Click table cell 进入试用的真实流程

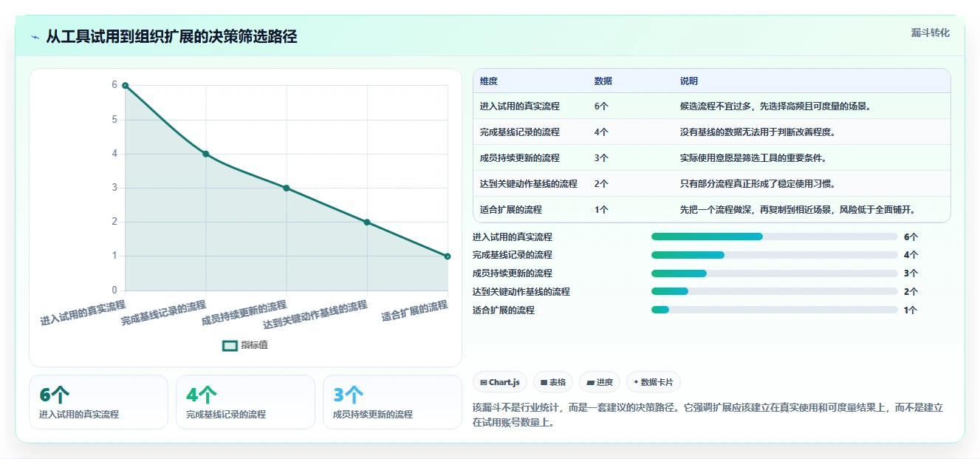point(520,106)
